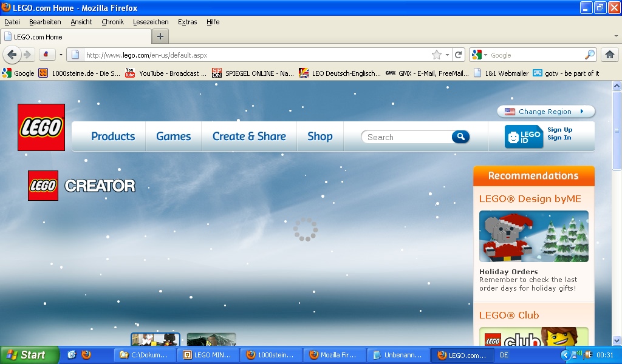Open the Windows Start menu
Image resolution: width=622 pixels, height=364 pixels.
coord(29,355)
